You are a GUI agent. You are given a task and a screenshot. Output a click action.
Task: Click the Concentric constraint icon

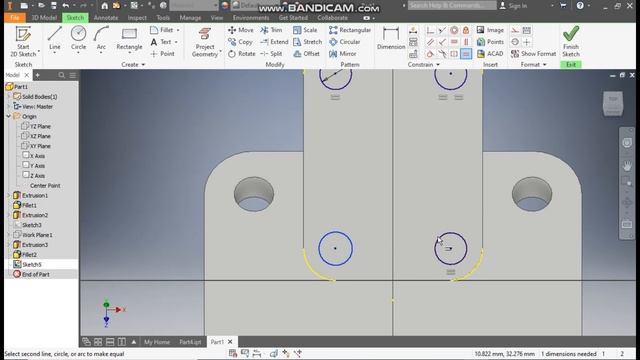click(x=454, y=30)
